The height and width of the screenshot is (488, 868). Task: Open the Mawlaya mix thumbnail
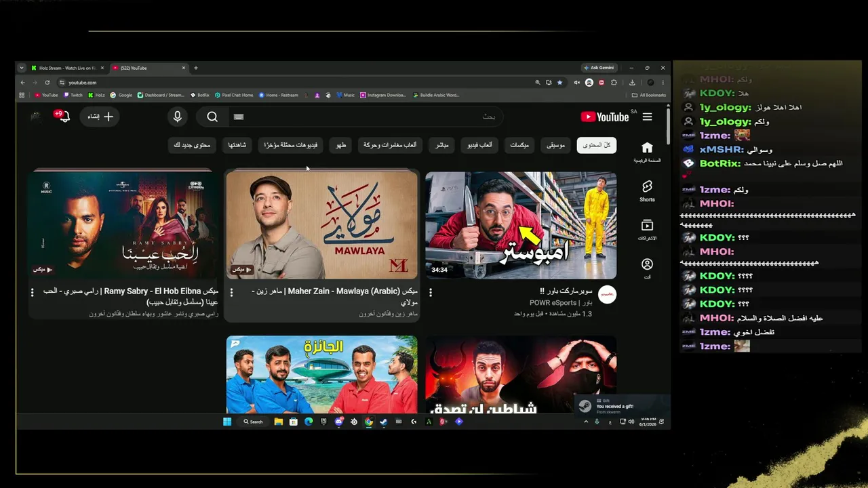click(322, 225)
